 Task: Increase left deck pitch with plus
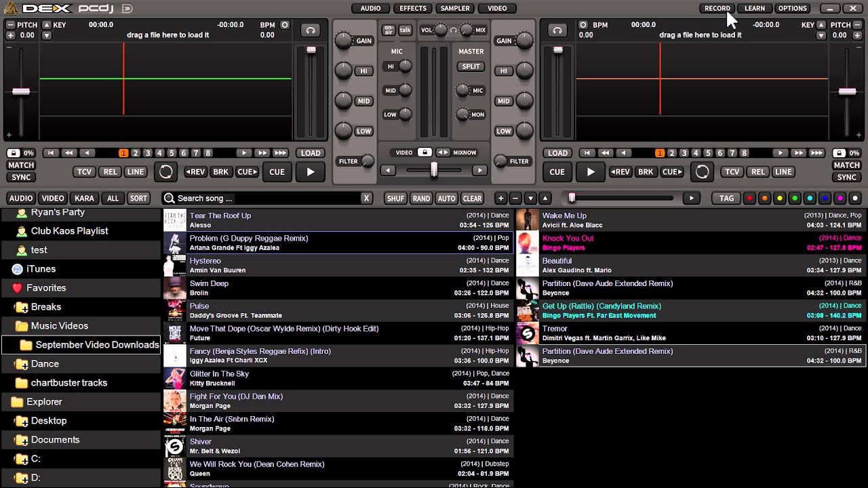pyautogui.click(x=10, y=35)
